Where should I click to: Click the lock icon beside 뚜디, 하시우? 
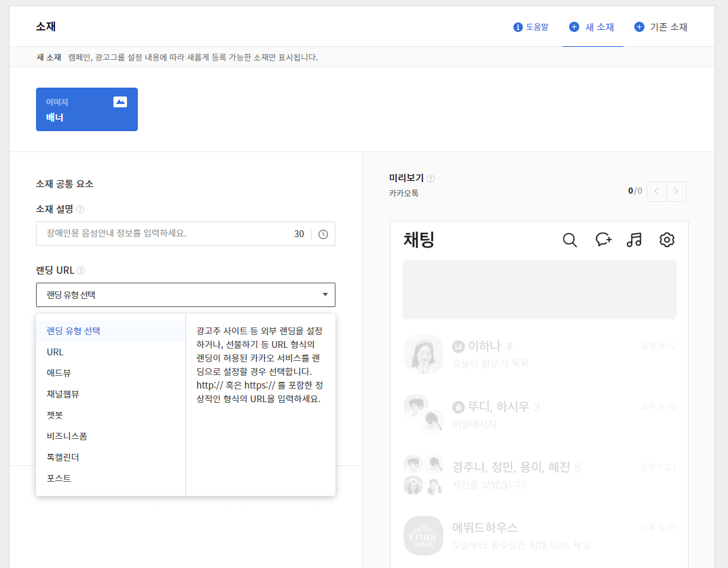click(458, 407)
